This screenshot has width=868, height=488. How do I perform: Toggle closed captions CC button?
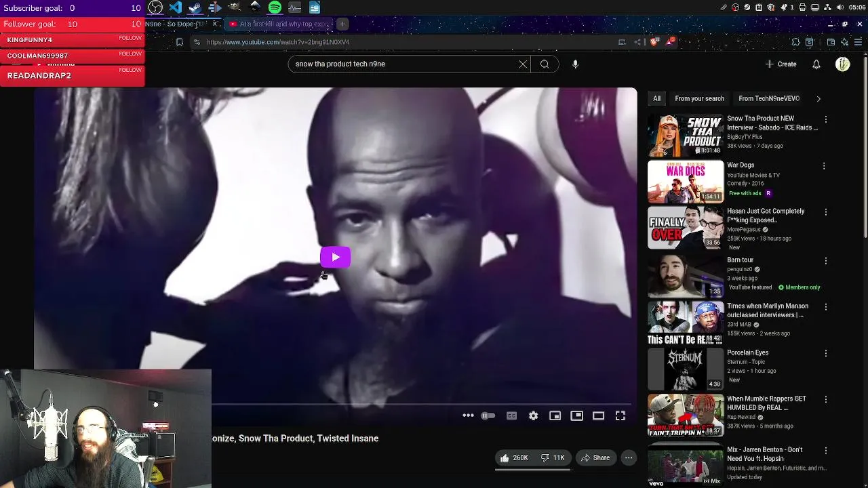pos(511,415)
